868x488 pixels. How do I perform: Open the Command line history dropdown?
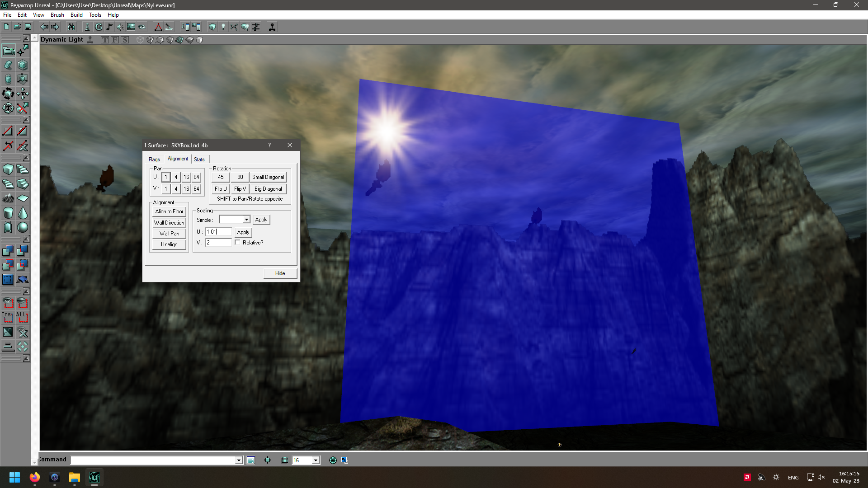click(239, 460)
